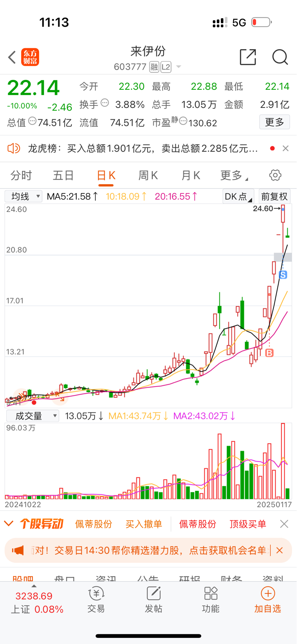Open the 交易日14:30 潜力股 promo banner
This screenshot has width=297, height=644.
(x=149, y=550)
